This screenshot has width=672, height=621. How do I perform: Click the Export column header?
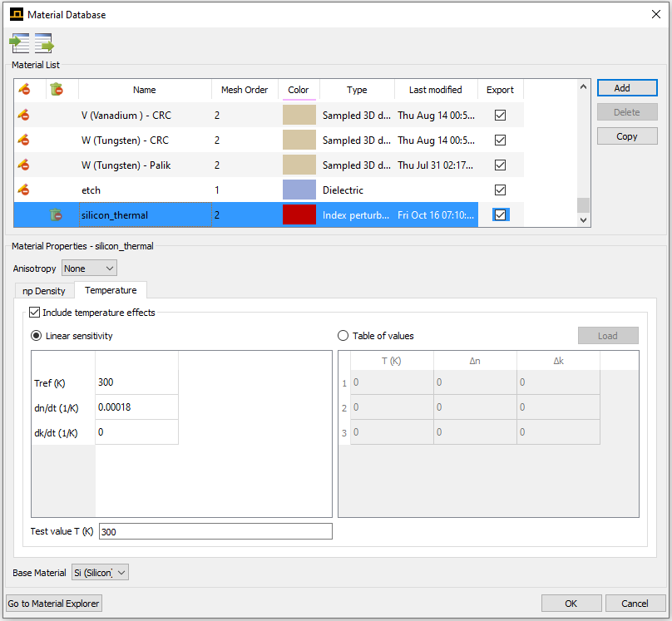[500, 90]
